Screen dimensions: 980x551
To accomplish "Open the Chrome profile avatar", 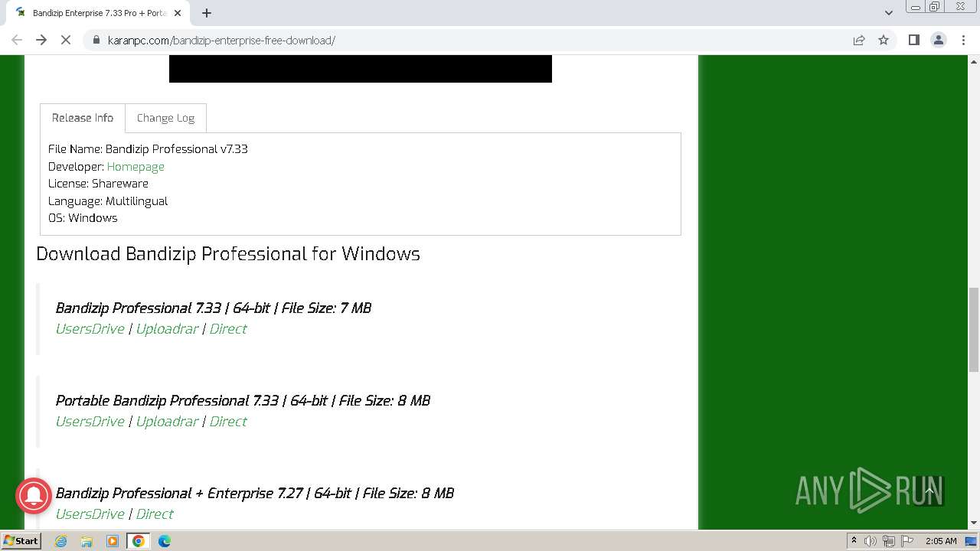I will pos(938,40).
